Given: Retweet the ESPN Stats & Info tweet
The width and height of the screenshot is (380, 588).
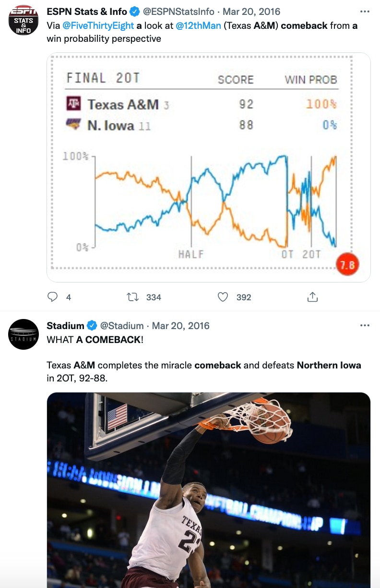Looking at the screenshot, I should (x=133, y=297).
